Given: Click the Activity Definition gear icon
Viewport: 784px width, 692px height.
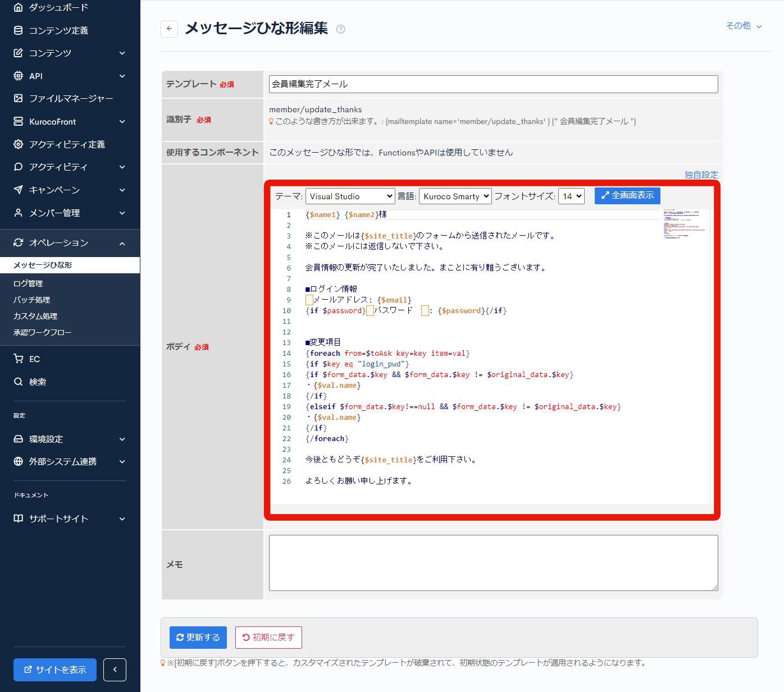Looking at the screenshot, I should (x=19, y=144).
